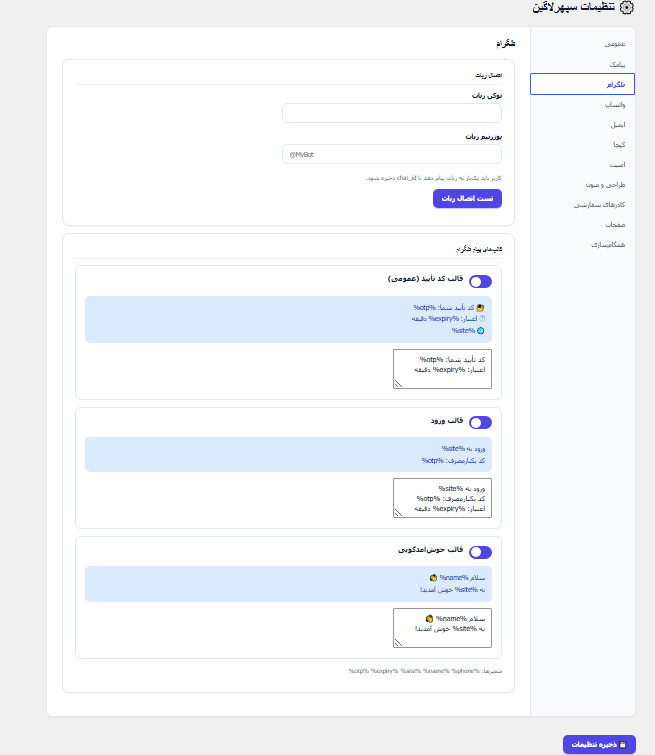The image size is (655, 755).
Task: Click the resize handle of the welcome template textarea
Action: pos(398,642)
